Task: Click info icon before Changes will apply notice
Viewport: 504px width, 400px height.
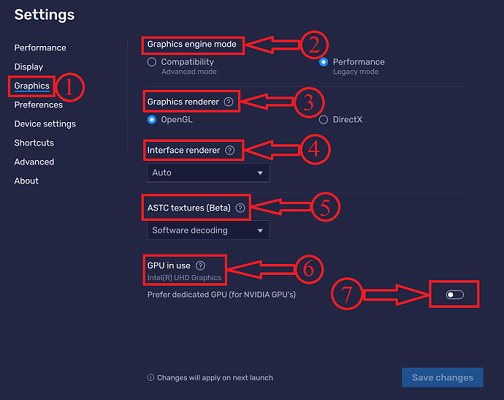Action: (x=151, y=377)
